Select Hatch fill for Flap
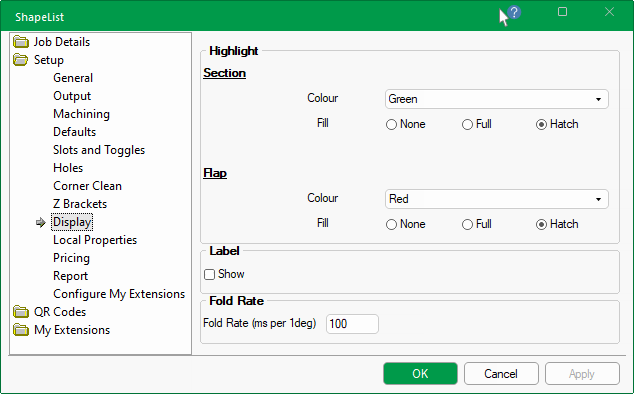Screen dimensions: 634x394 (x=541, y=224)
